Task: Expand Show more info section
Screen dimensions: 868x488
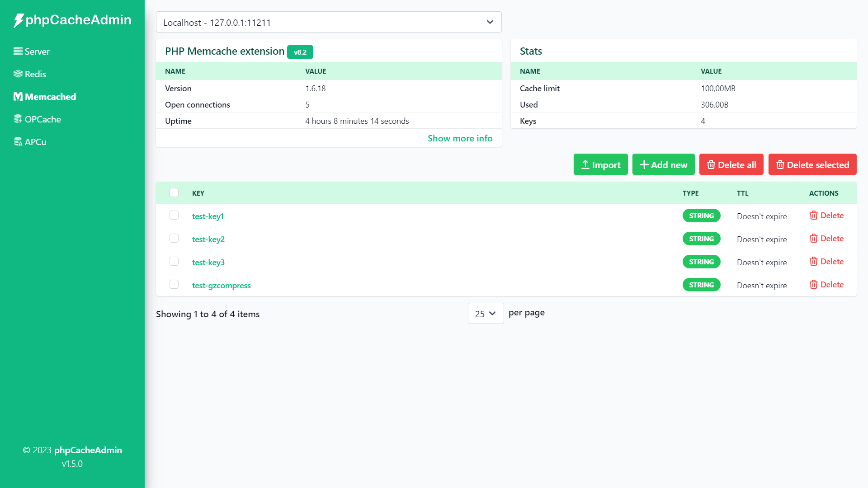Action: (x=460, y=138)
